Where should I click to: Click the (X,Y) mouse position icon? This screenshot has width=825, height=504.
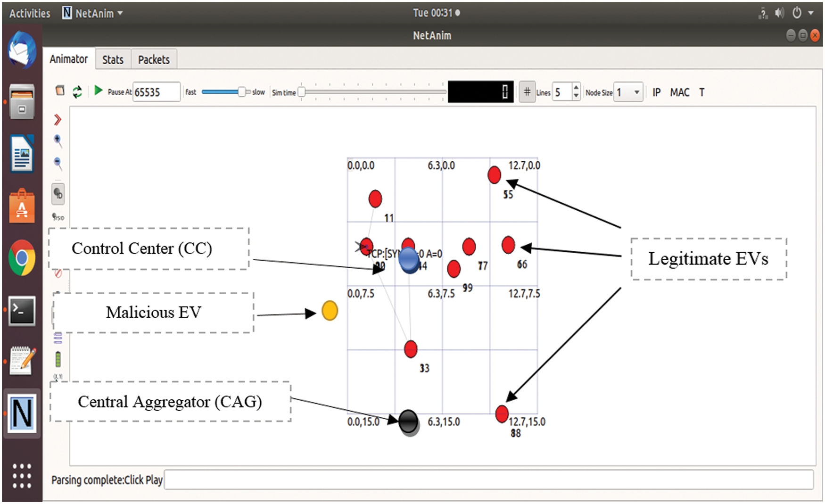pyautogui.click(x=58, y=376)
